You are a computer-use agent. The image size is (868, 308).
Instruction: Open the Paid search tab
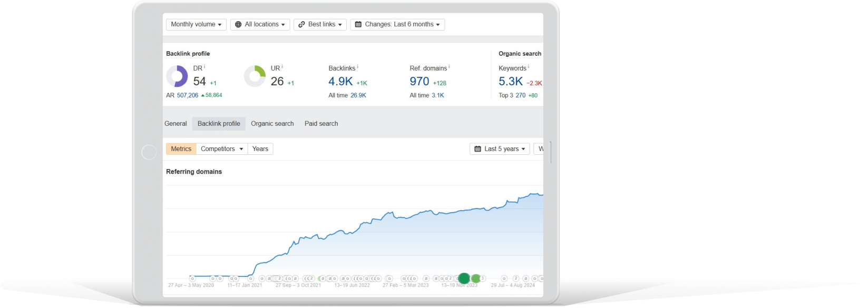pyautogui.click(x=321, y=124)
